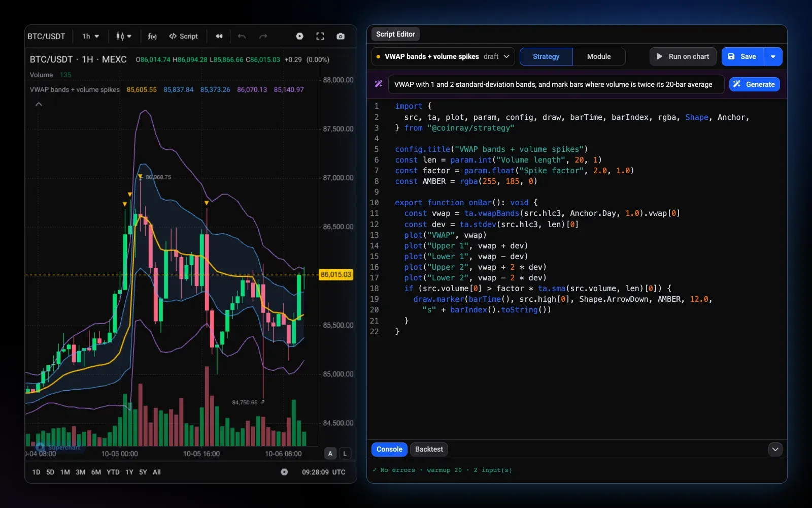Click the 86,015.03 current price label
812x508 pixels.
[335, 274]
